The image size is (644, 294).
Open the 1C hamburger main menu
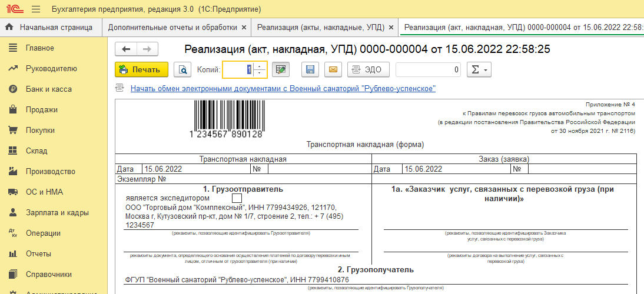(x=36, y=9)
